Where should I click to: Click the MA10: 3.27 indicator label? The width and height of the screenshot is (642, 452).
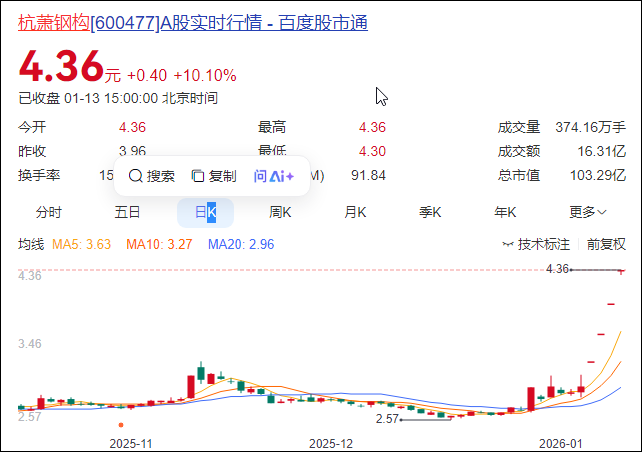pyautogui.click(x=159, y=244)
